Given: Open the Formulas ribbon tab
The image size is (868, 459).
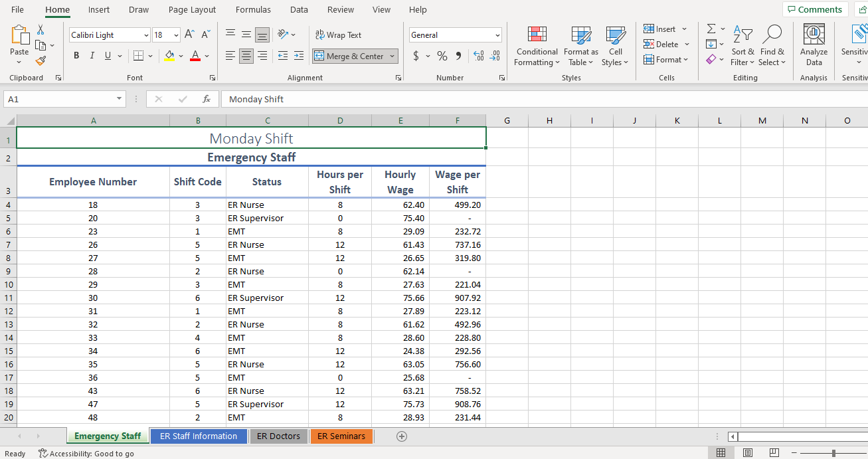Looking at the screenshot, I should pos(253,9).
